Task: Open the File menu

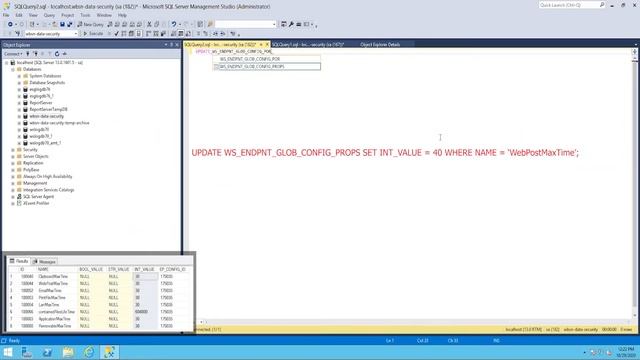Action: pos(6,15)
